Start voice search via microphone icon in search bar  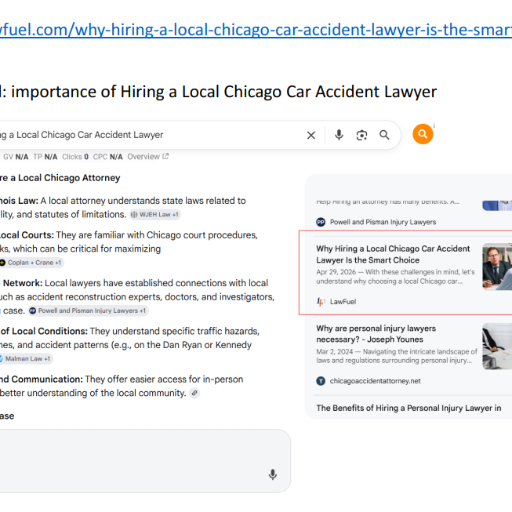click(x=339, y=135)
